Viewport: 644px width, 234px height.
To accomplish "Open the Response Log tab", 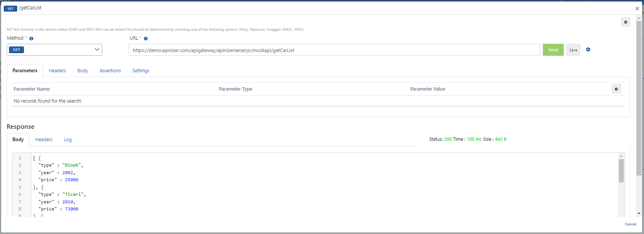I will 67,139.
